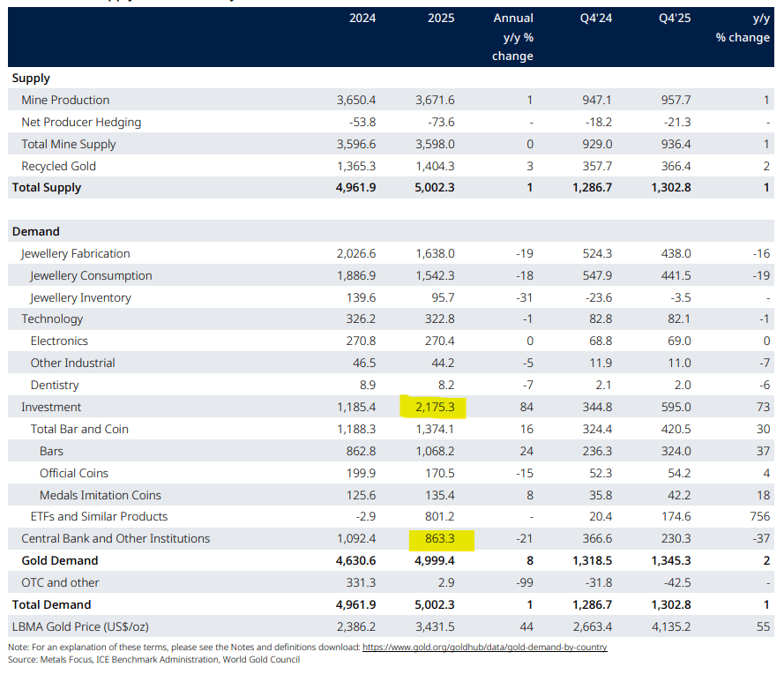Select the Demand section heading

point(36,231)
